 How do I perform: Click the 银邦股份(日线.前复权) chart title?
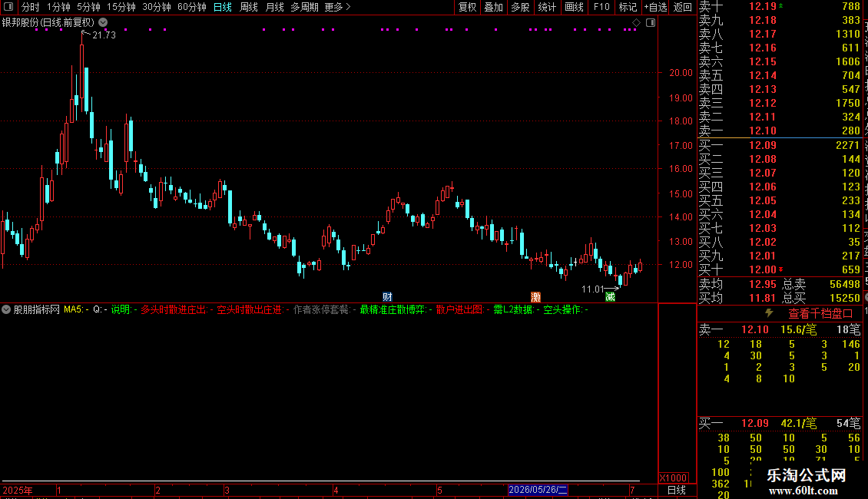click(x=48, y=23)
